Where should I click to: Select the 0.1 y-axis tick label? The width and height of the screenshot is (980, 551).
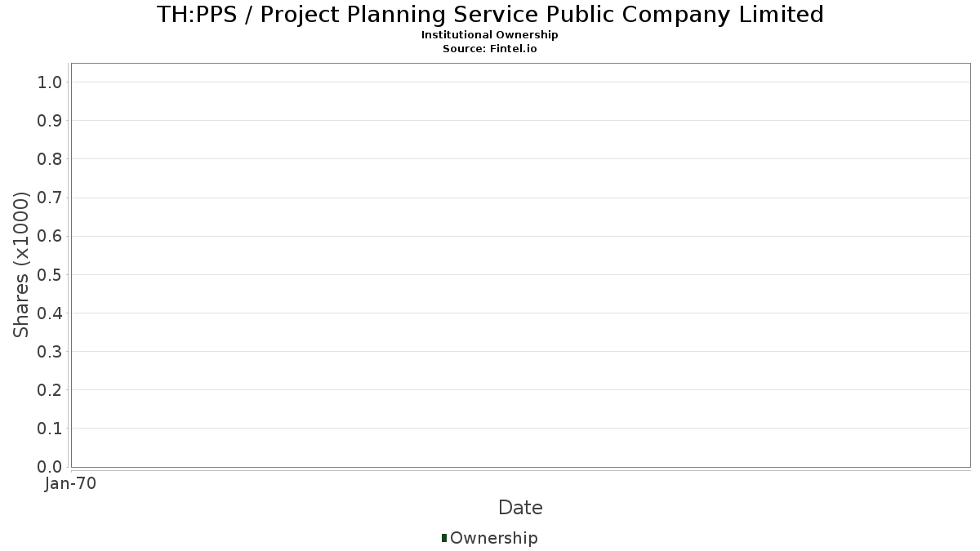(50, 429)
